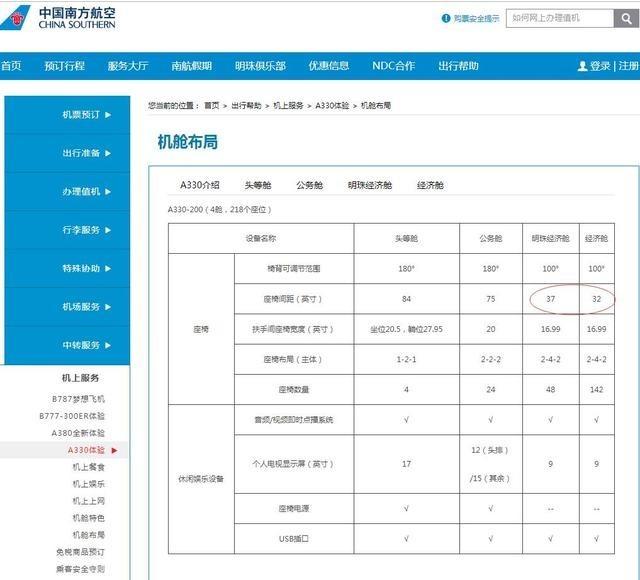Open the 服务大厅 nav menu
Image resolution: width=640 pixels, height=580 pixels.
128,66
